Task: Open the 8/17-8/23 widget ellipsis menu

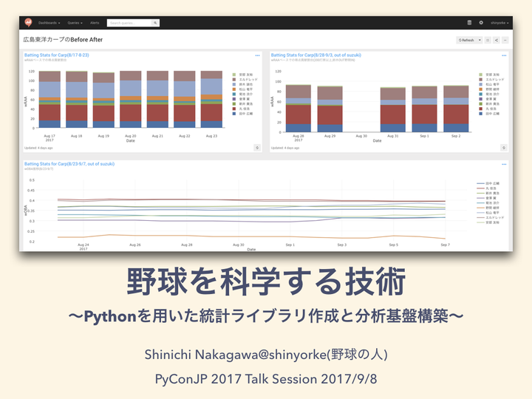Action: pyautogui.click(x=258, y=55)
